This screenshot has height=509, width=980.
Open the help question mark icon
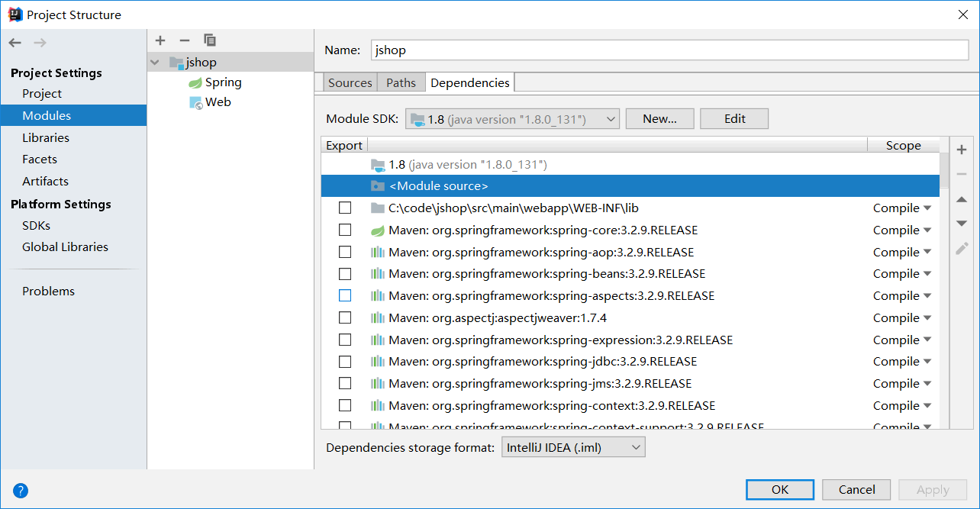point(20,491)
